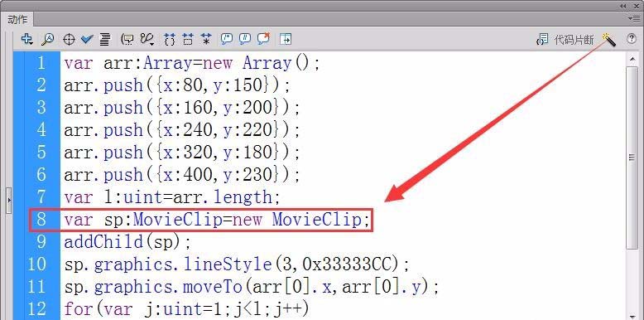Click the 'for(var j:uint=1;j<l;j++)' line
Image resolution: width=644 pixels, height=320 pixels.
186,308
